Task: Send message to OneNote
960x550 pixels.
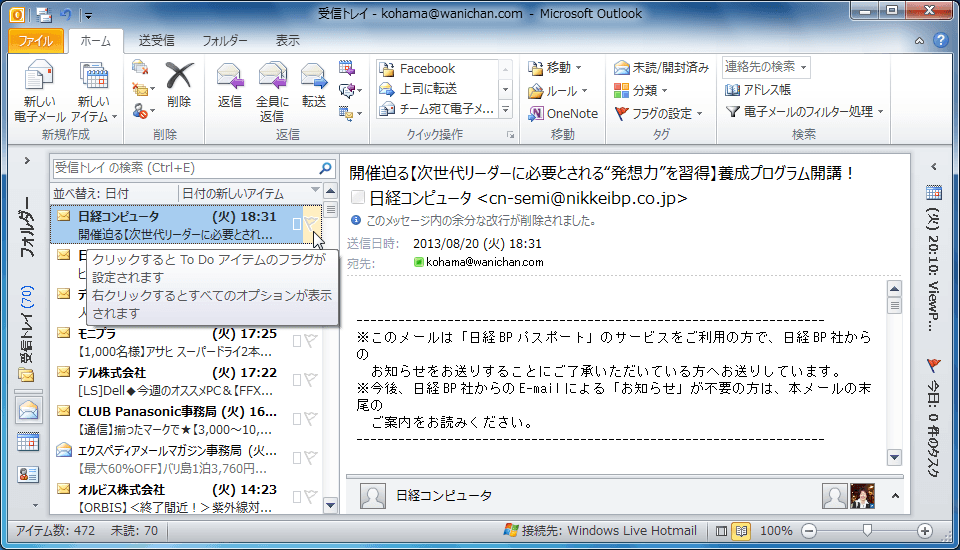Action: (x=563, y=113)
